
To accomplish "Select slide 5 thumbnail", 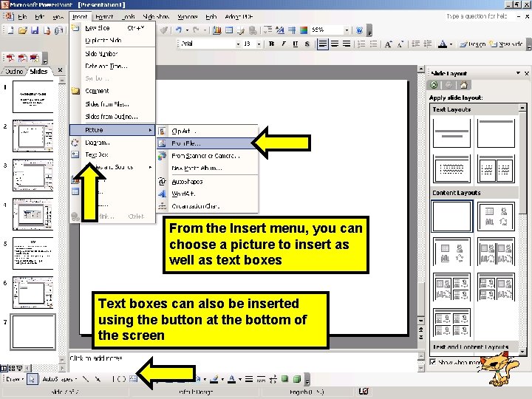I will [33, 253].
